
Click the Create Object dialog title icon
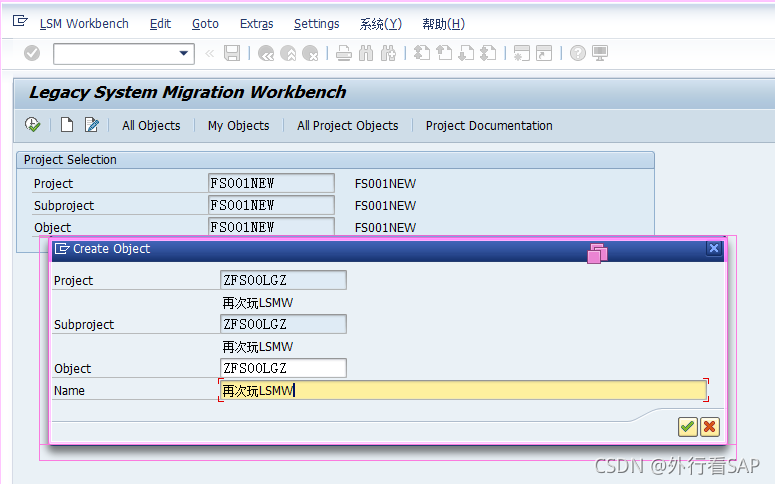pyautogui.click(x=62, y=249)
